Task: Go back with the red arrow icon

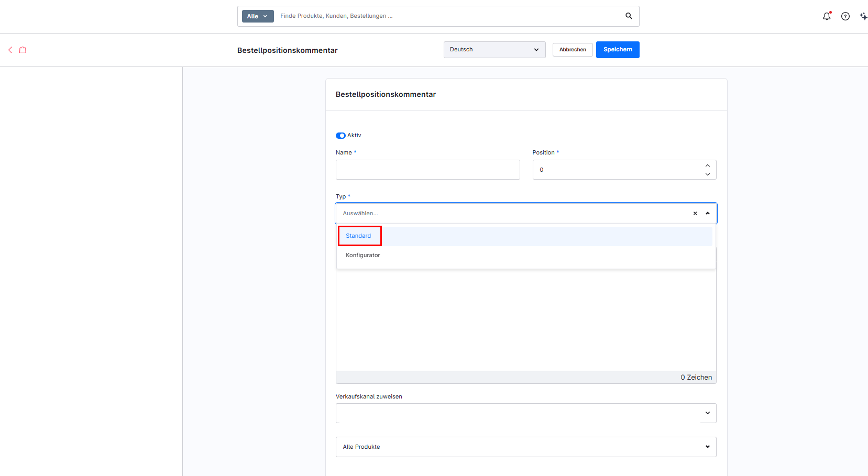Action: coord(10,50)
